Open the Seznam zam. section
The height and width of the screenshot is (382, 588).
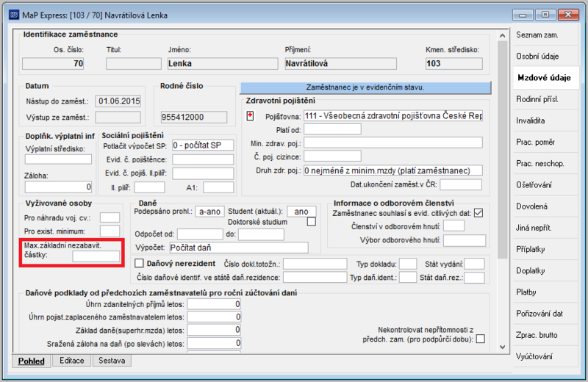(545, 35)
